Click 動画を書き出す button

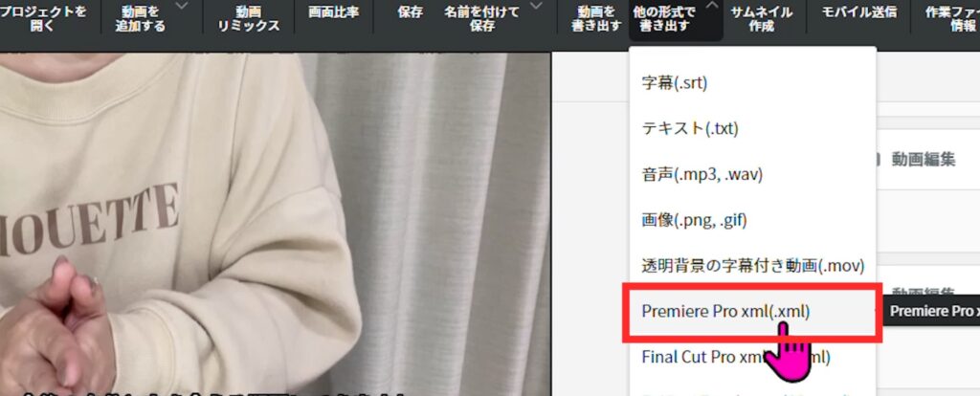596,19
